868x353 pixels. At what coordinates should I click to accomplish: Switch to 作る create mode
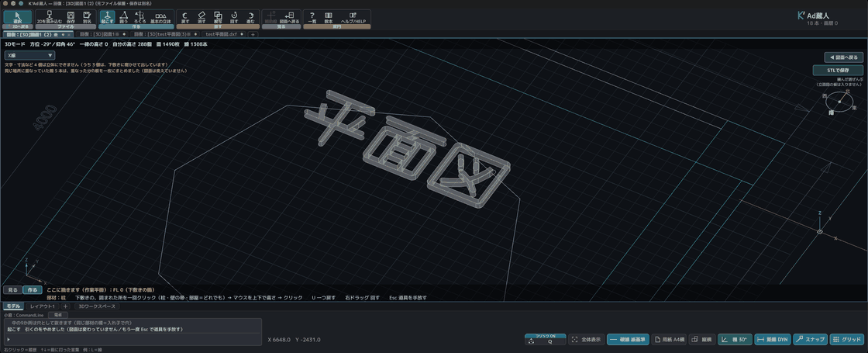[x=32, y=290]
